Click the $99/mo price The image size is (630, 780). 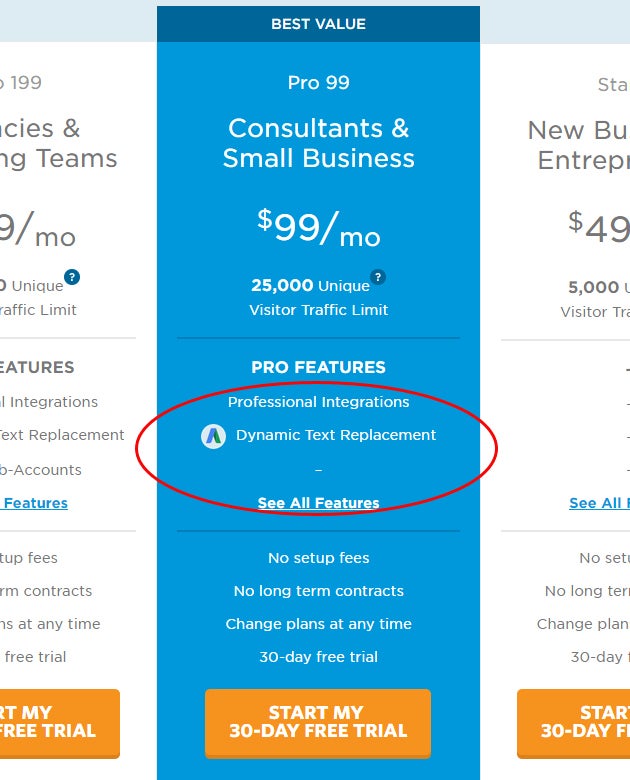(318, 228)
